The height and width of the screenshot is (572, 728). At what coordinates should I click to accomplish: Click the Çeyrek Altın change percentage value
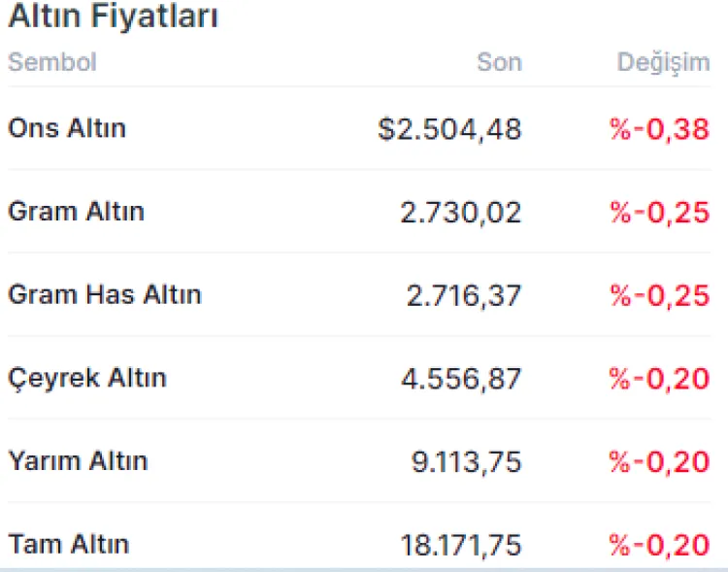(x=660, y=379)
